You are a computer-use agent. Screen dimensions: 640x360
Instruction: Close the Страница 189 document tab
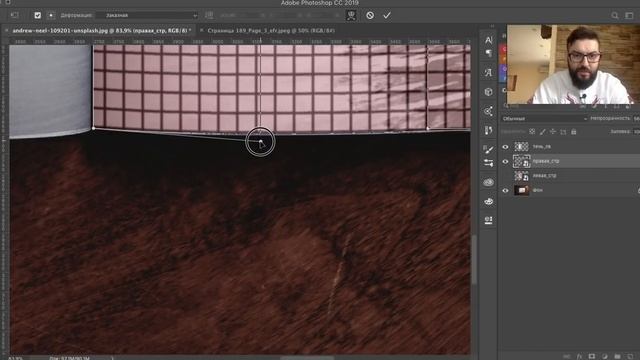coord(202,31)
